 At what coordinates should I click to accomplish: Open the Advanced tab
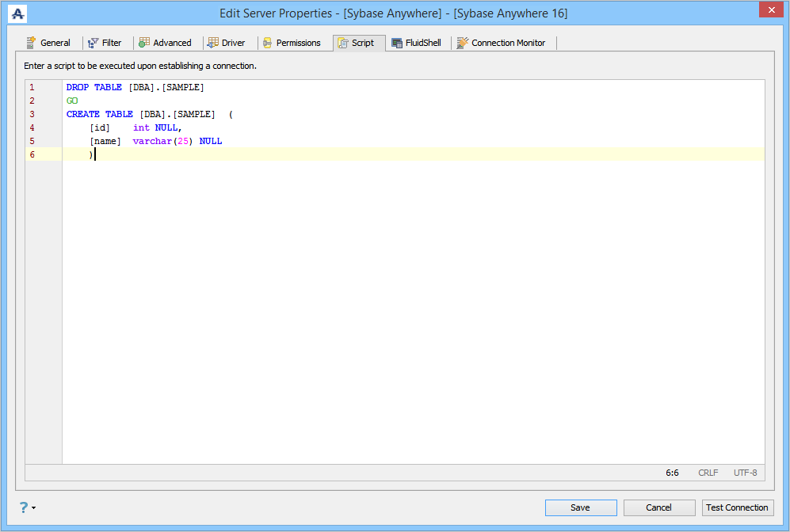[x=166, y=43]
